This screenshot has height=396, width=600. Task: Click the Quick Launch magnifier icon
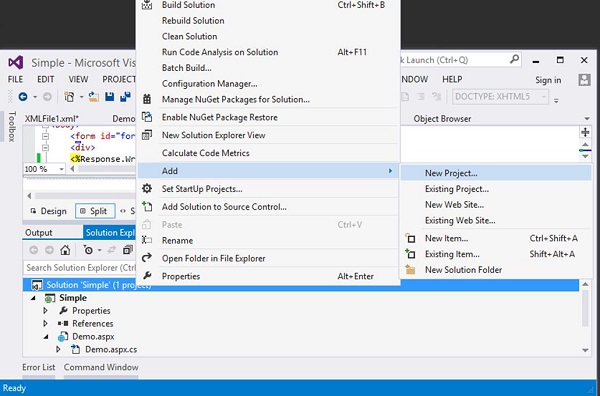click(x=515, y=59)
